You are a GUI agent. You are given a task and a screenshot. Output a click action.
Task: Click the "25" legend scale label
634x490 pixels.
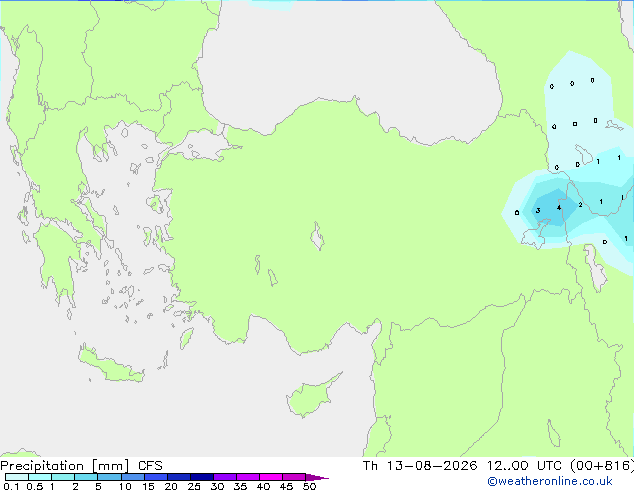(x=194, y=486)
